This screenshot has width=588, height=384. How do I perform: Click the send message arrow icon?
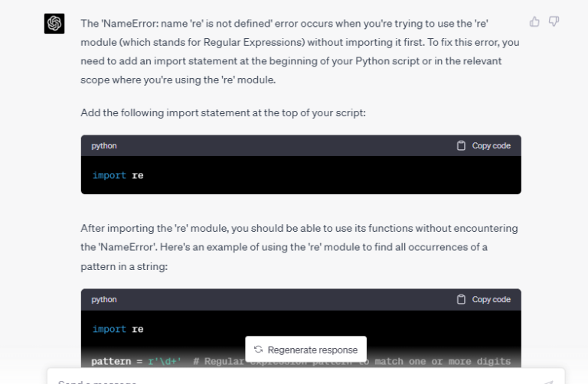click(x=548, y=381)
